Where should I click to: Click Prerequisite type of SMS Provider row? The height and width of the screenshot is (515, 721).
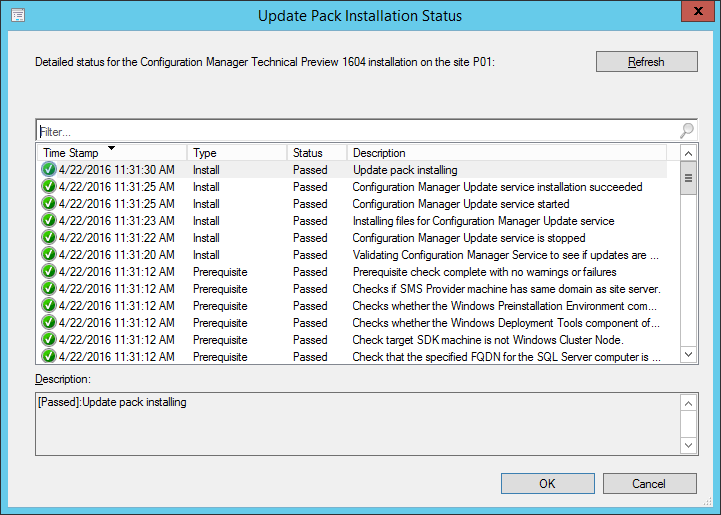[x=220, y=289]
